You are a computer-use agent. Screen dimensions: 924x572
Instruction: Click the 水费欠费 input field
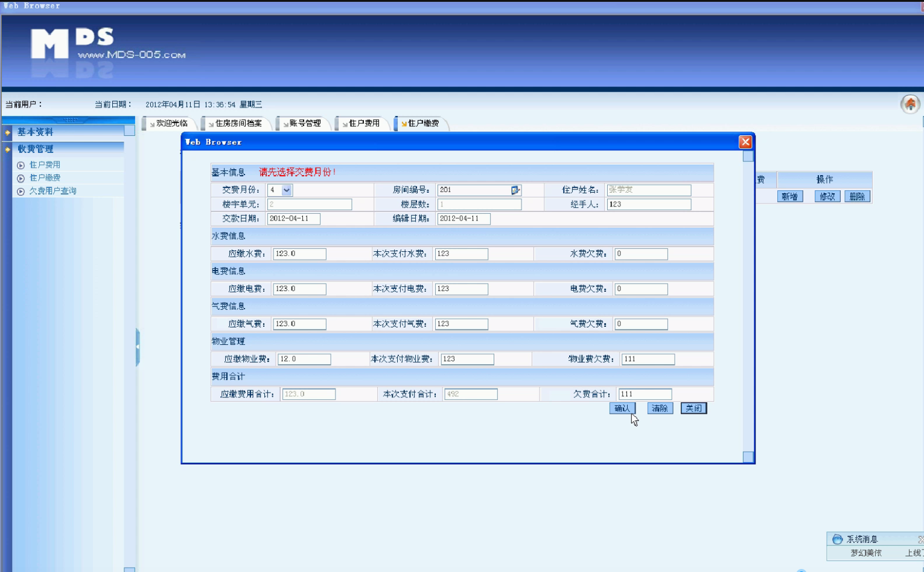(641, 254)
